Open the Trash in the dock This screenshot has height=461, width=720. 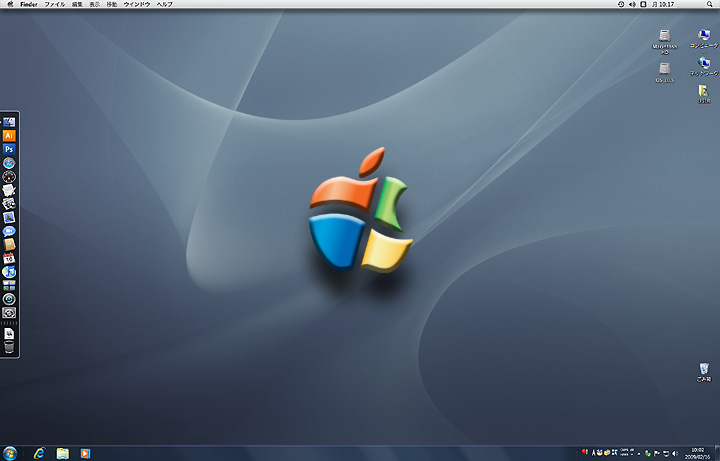9,347
